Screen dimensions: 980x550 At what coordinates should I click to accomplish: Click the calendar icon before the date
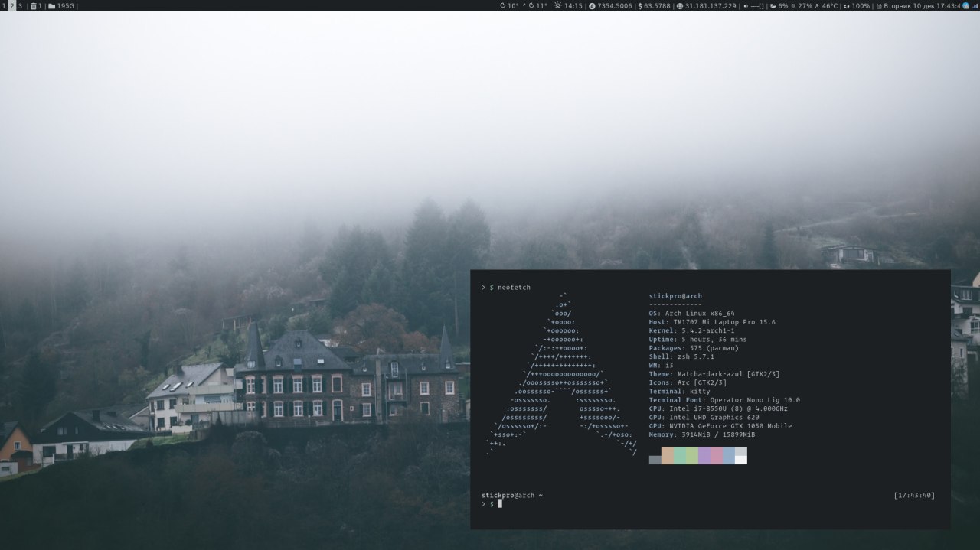tap(878, 5)
